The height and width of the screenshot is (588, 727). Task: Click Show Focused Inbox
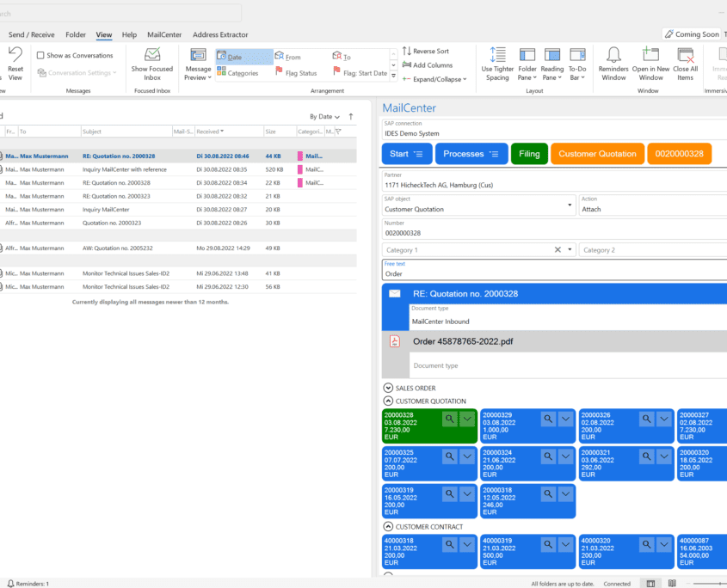[152, 64]
